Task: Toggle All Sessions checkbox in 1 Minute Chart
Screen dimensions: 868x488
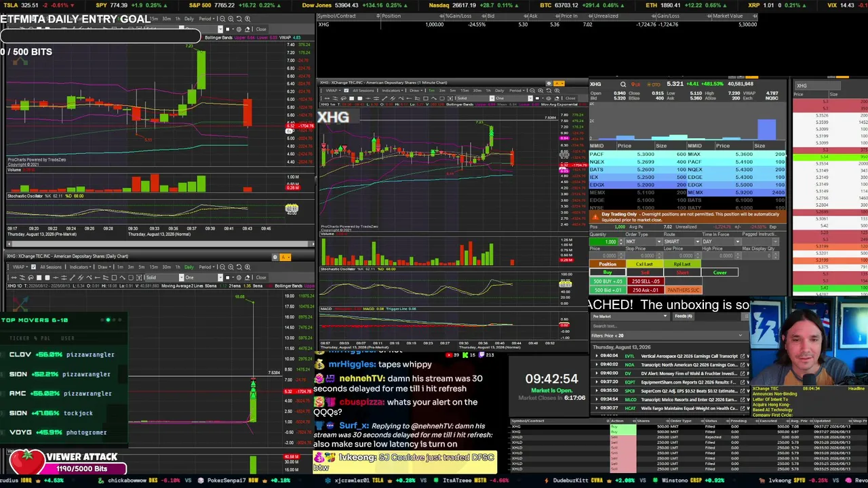Action: click(347, 90)
